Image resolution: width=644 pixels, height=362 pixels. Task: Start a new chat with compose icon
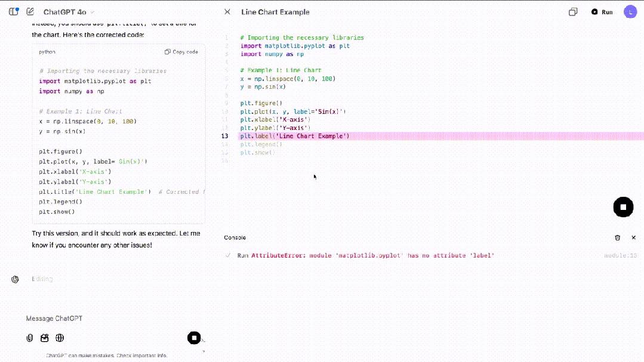[30, 12]
